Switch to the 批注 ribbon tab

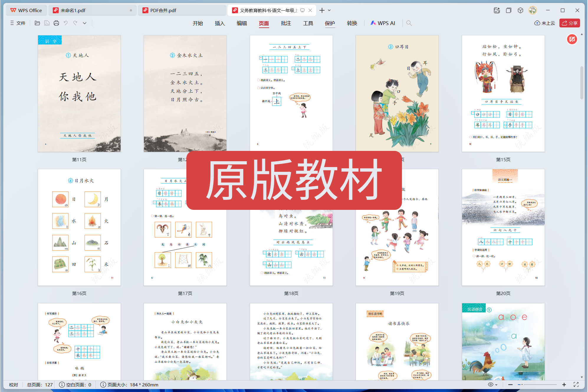pos(286,23)
